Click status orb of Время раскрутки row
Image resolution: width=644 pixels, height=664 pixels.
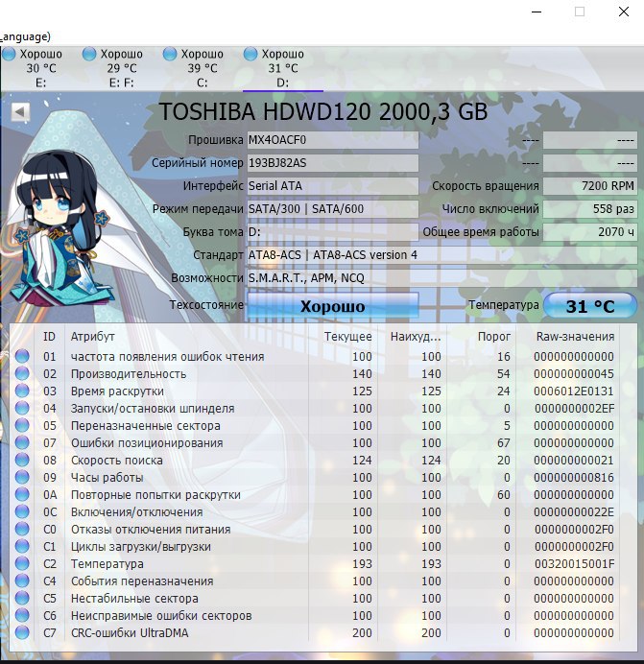point(22,391)
